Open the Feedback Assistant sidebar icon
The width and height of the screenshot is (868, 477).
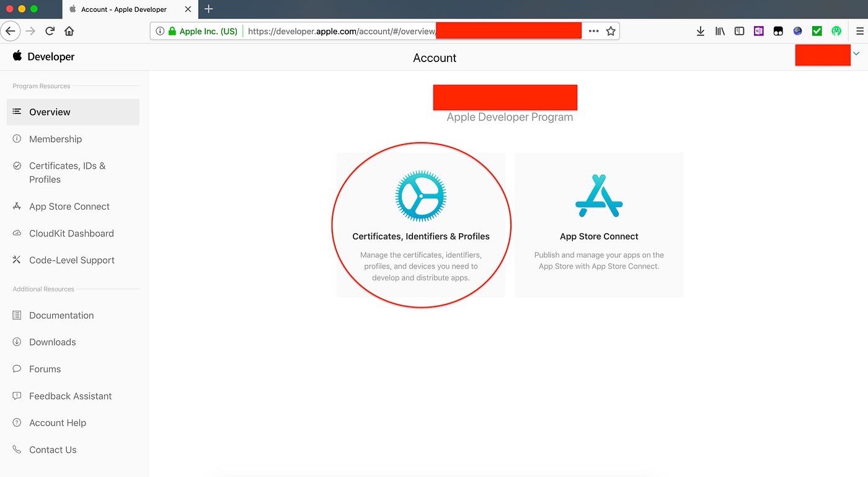point(16,396)
